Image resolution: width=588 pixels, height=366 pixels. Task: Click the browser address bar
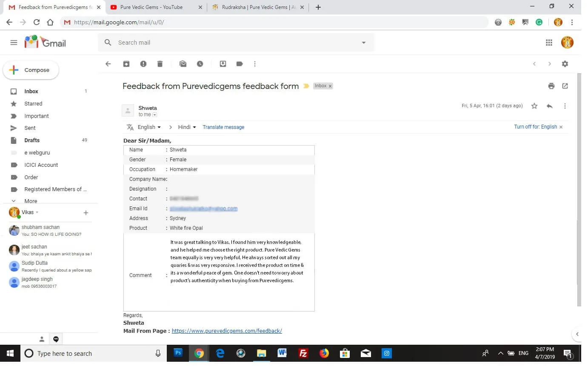coord(274,22)
